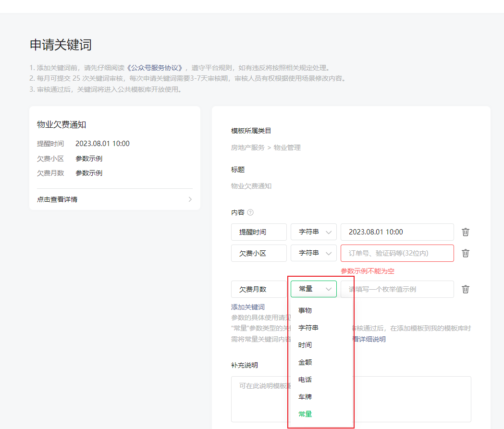Open the 《公众号服务协议》 link
The width and height of the screenshot is (504, 429).
pyautogui.click(x=155, y=68)
